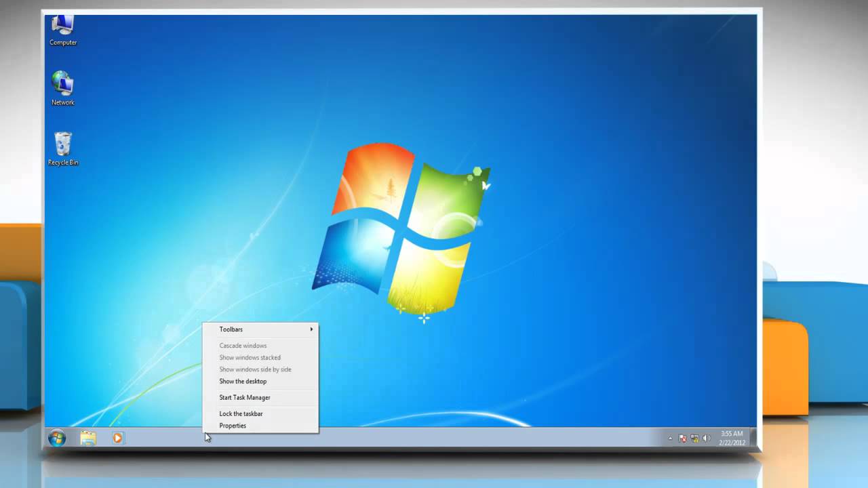The width and height of the screenshot is (868, 488).
Task: Open Action Center flag icon in tray
Action: click(x=683, y=439)
